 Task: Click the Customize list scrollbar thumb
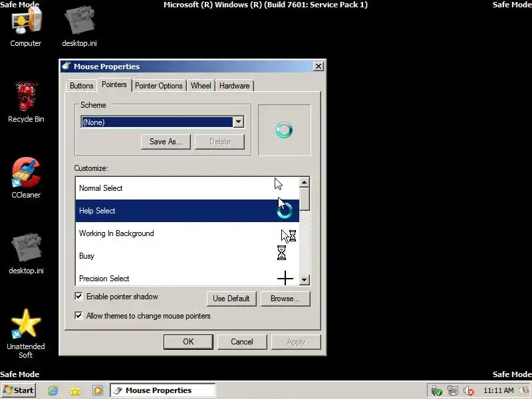tap(305, 199)
